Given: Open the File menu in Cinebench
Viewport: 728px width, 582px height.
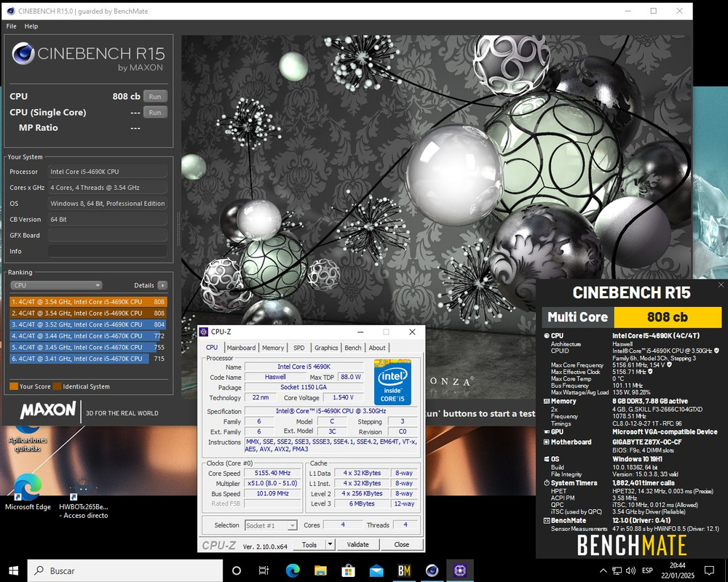Looking at the screenshot, I should [x=11, y=26].
